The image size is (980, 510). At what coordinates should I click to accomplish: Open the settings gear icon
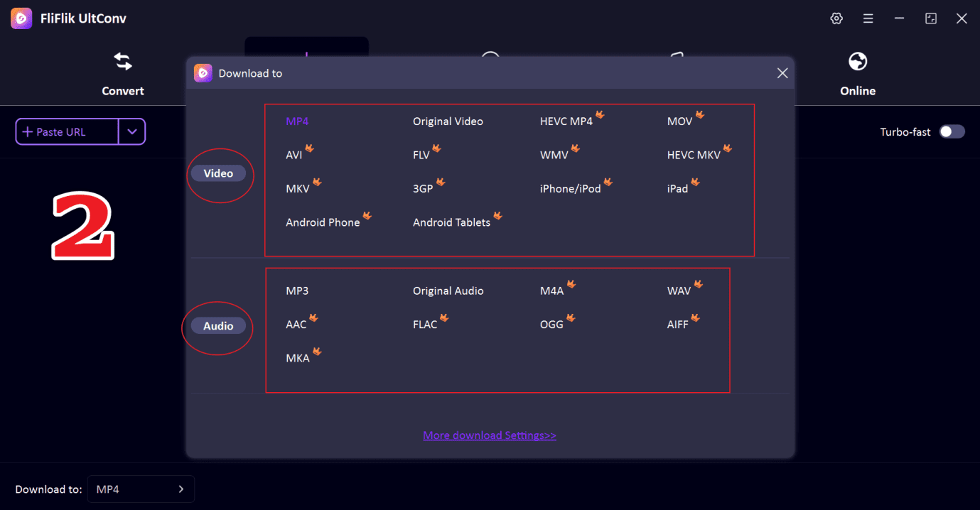[x=836, y=19]
